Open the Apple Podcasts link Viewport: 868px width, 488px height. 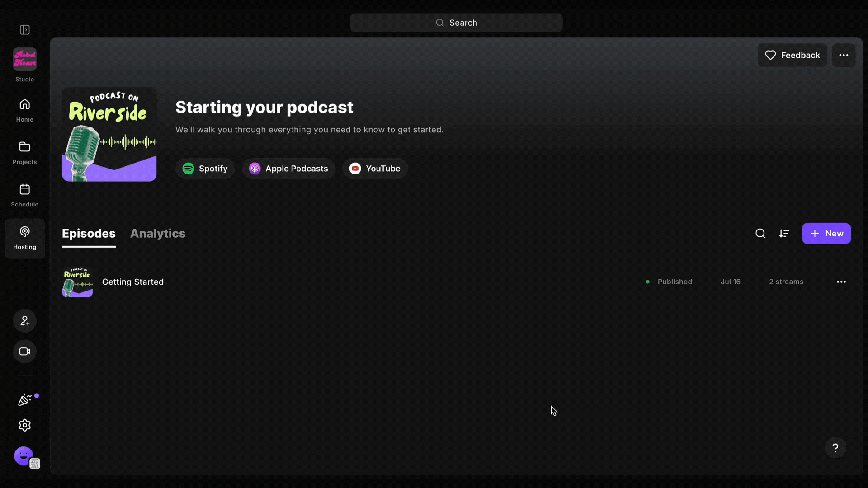click(288, 169)
